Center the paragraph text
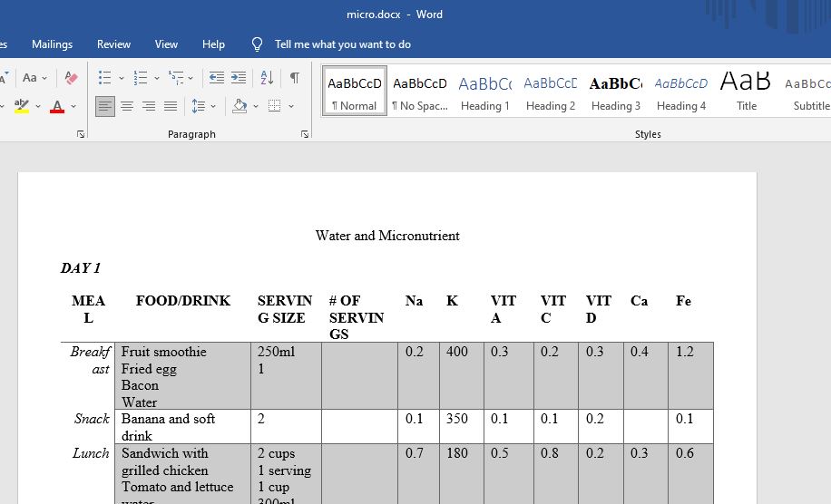Viewport: 831px width, 504px height. tap(127, 106)
